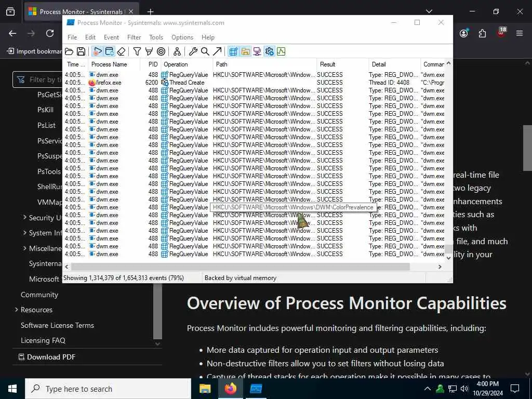Open the Filter dialog via funnel icon
This screenshot has width=532, height=399.
coord(137,51)
